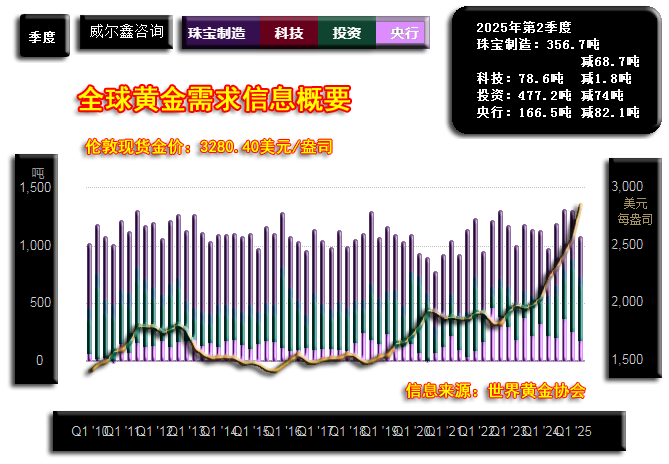The image size is (669, 464).
Task: Click the 减68.7吨 change value
Action: click(610, 61)
